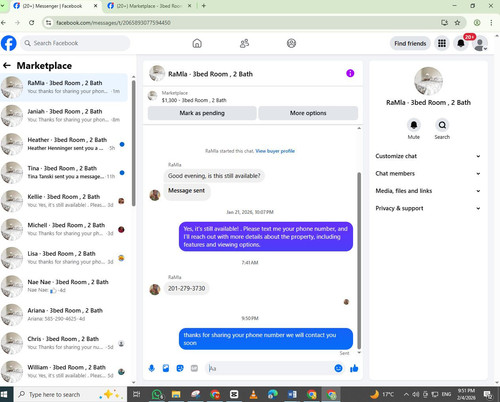Go back using the Marketplace back arrow
Viewport: 500px width, 402px height.
coord(7,66)
